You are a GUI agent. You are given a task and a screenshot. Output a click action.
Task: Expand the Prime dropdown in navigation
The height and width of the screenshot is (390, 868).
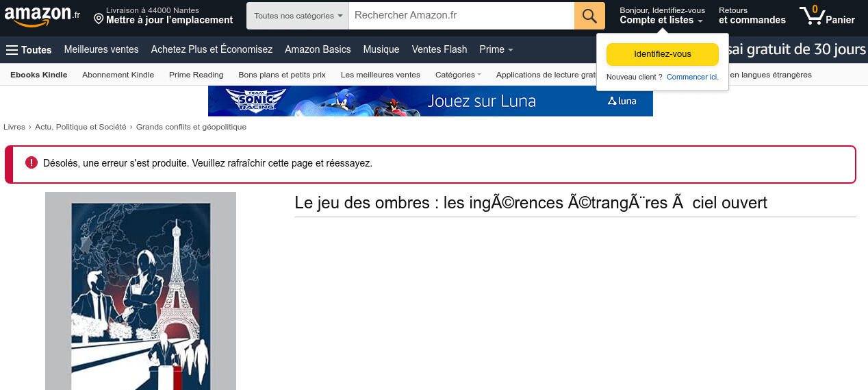(x=496, y=49)
